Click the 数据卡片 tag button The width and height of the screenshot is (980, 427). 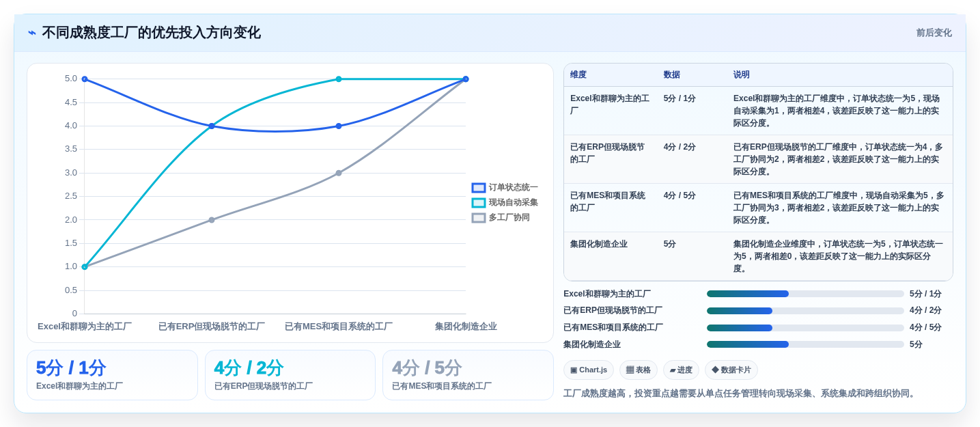pyautogui.click(x=731, y=370)
